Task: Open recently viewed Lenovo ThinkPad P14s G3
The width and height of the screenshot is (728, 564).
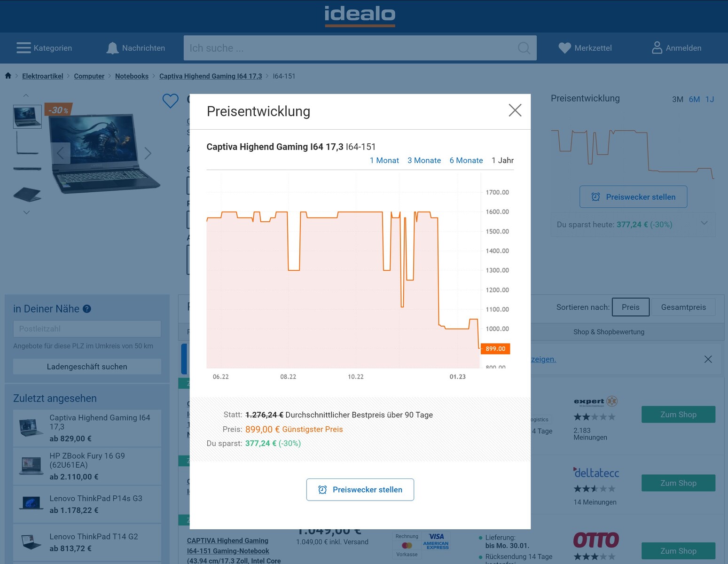Action: [87, 504]
